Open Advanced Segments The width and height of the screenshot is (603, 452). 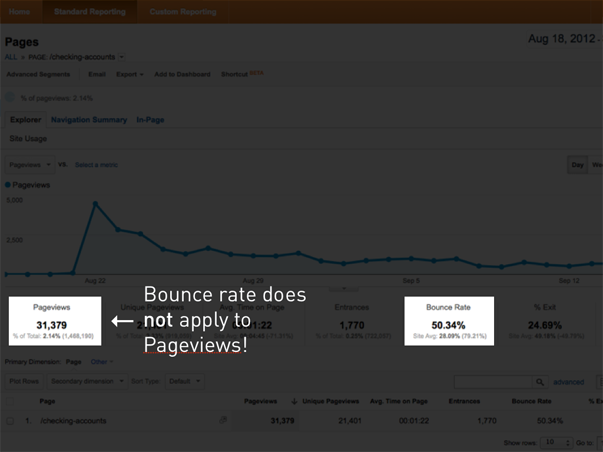pos(38,74)
